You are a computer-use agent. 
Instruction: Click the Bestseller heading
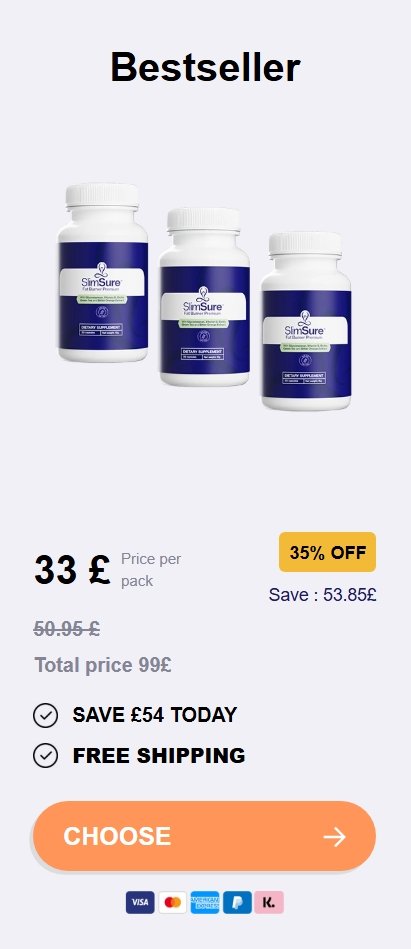coord(205,67)
